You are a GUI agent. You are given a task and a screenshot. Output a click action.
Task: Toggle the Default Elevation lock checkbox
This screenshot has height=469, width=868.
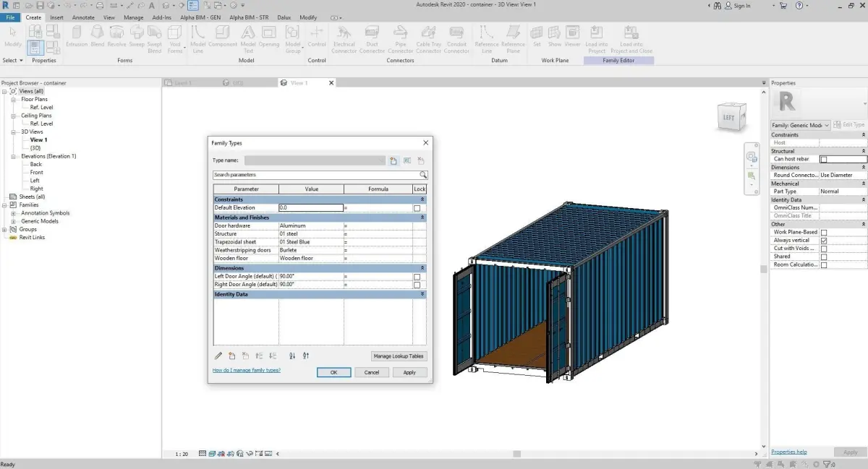417,208
